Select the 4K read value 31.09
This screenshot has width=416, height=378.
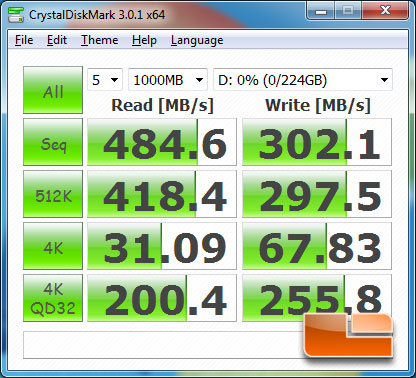[162, 246]
